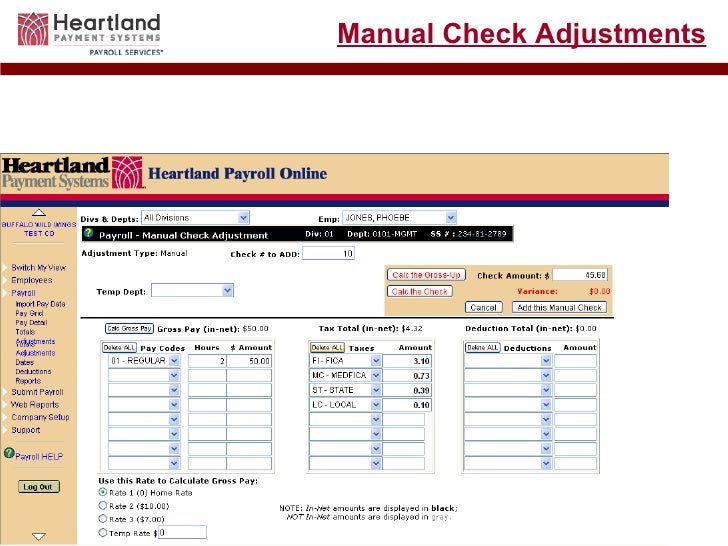Open Employees in sidebar menu
Viewport: 728px width, 546px height.
(32, 280)
